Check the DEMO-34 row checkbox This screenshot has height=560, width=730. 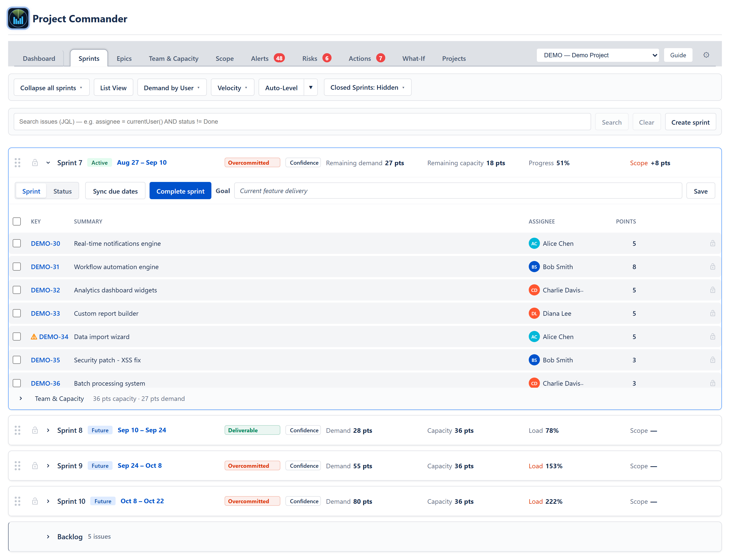click(17, 337)
